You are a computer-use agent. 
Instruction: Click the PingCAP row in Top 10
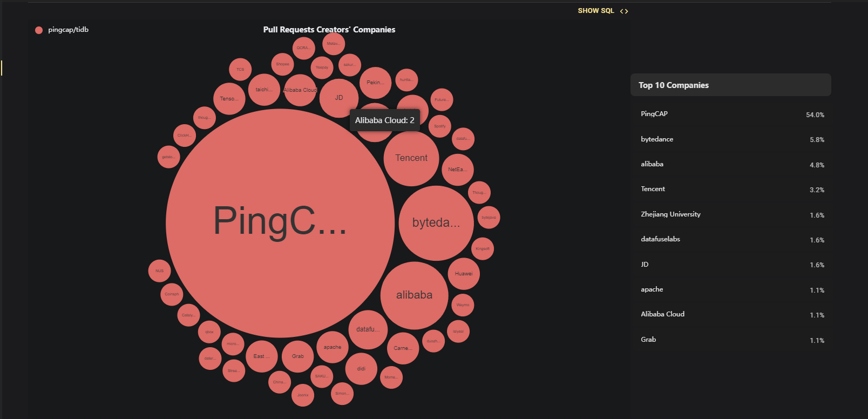pos(731,114)
